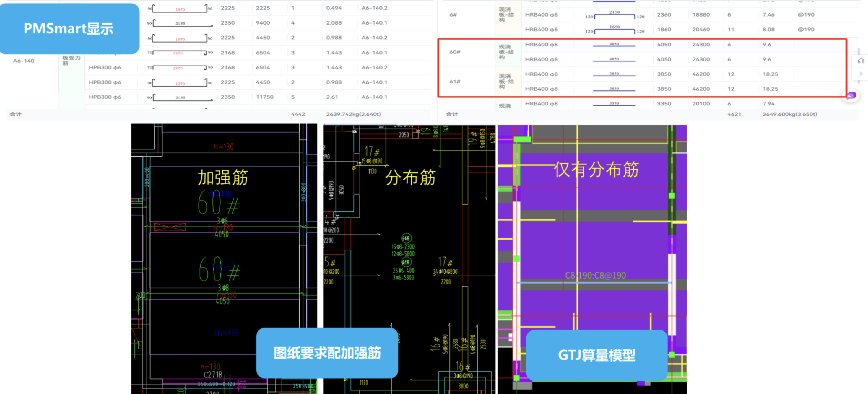
Task: Click the total length value 9400
Action: (262, 23)
